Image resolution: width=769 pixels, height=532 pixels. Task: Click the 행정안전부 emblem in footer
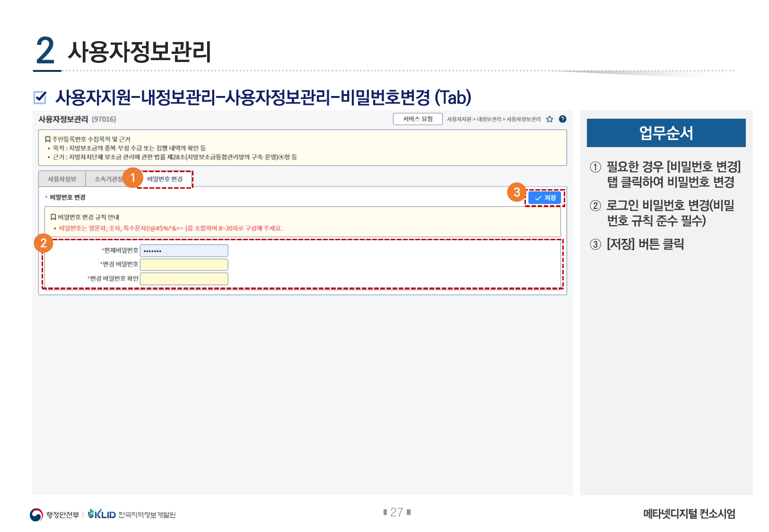36,515
